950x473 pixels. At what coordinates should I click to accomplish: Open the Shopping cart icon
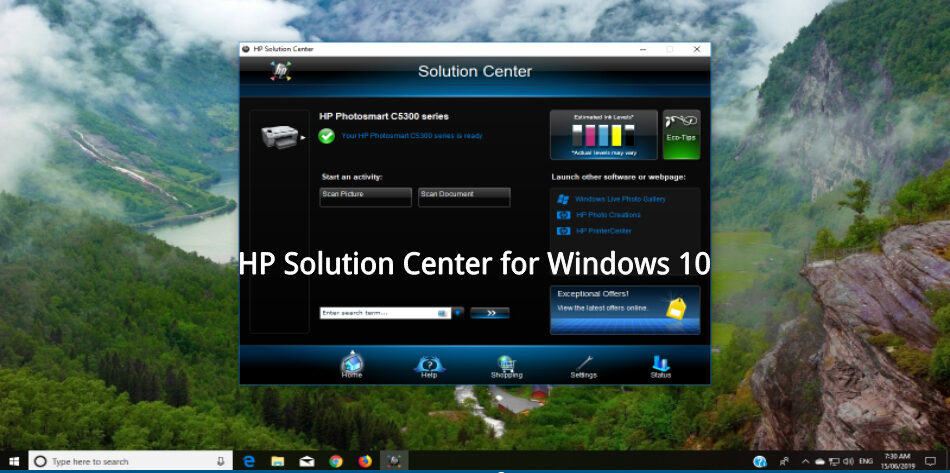pos(507,366)
